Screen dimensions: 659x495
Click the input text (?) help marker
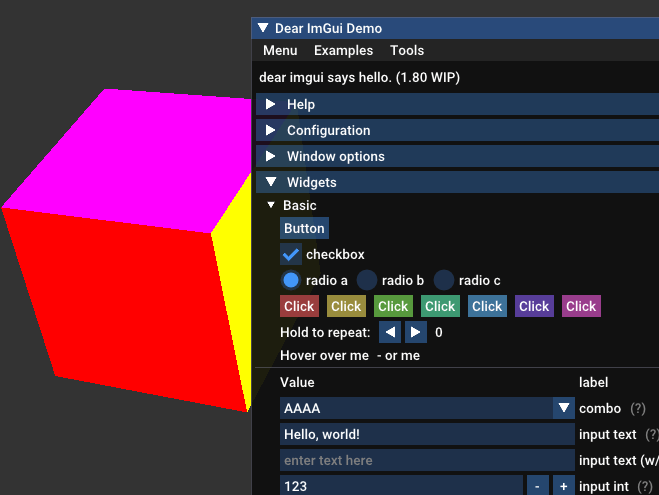tap(652, 434)
